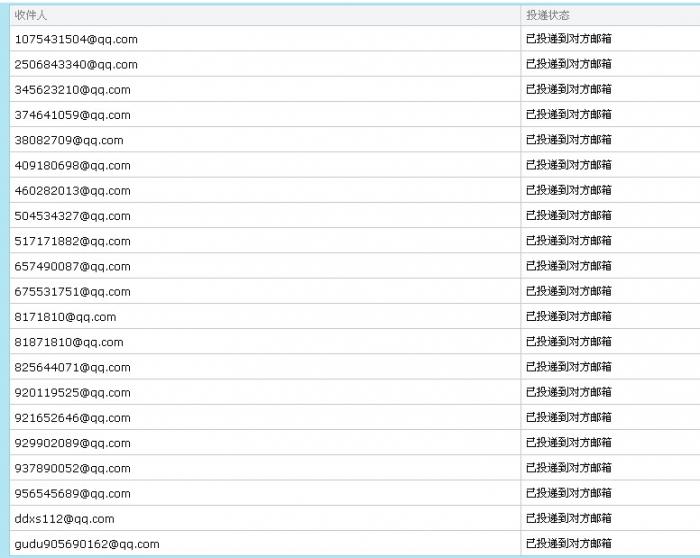
Task: Select recipient 8171810@qq.com
Action: pos(65,317)
